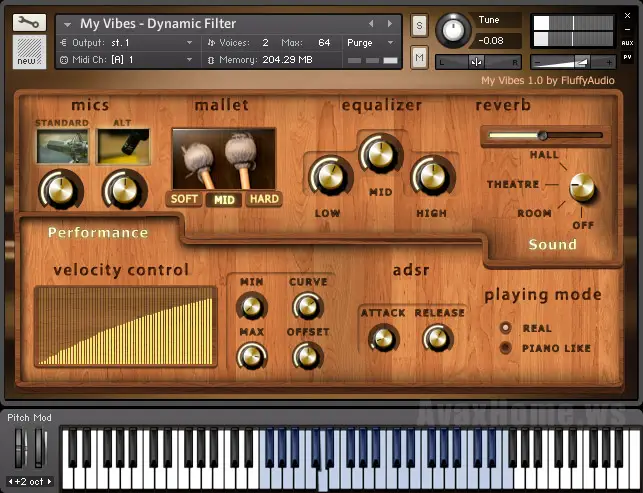643x493 pixels.
Task: Click the PV button
Action: click(627, 57)
